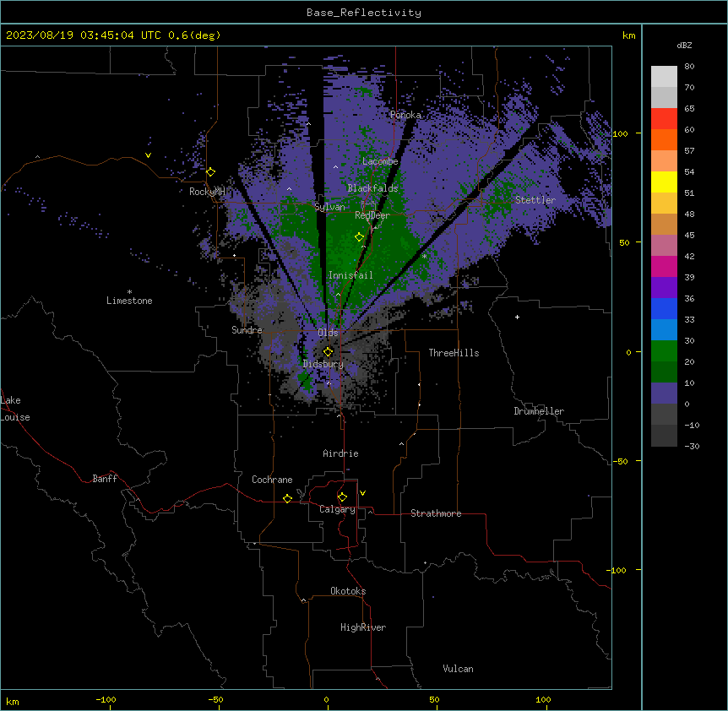Click the Ponoka town label
The height and width of the screenshot is (711, 728).
point(405,115)
